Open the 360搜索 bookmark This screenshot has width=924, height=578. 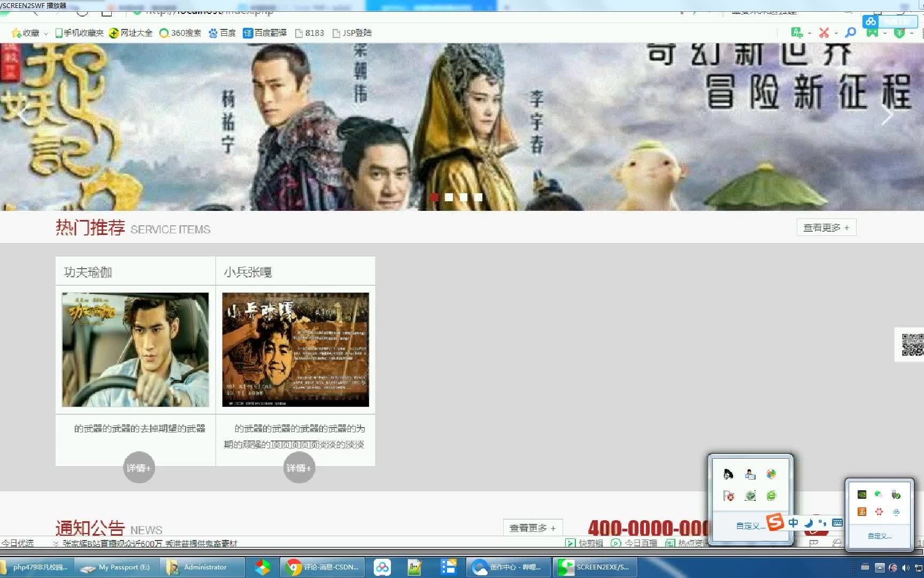click(180, 33)
